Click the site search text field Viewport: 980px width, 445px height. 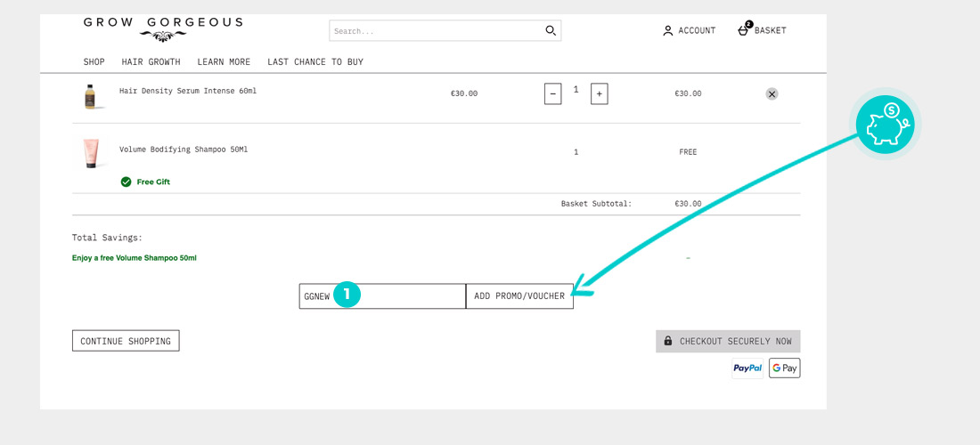(435, 31)
